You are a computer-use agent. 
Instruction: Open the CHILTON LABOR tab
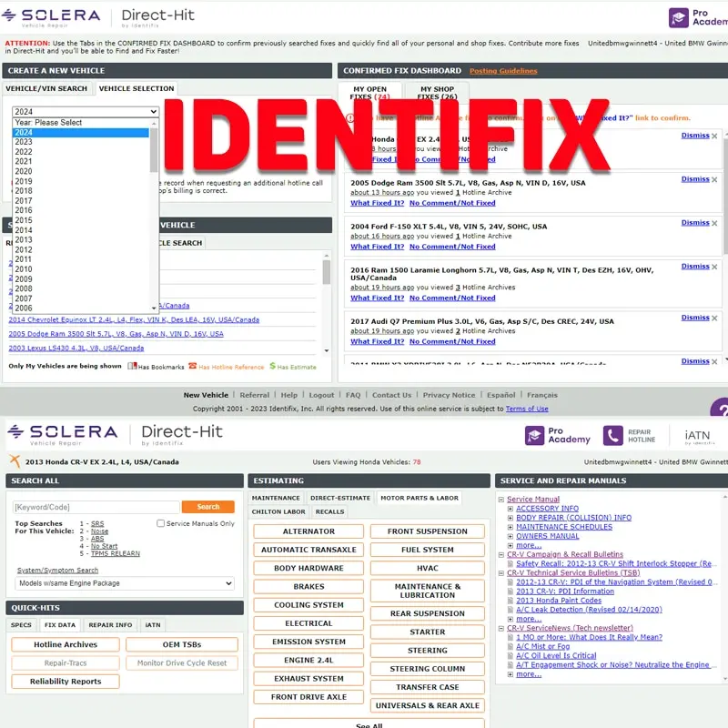pyautogui.click(x=278, y=511)
